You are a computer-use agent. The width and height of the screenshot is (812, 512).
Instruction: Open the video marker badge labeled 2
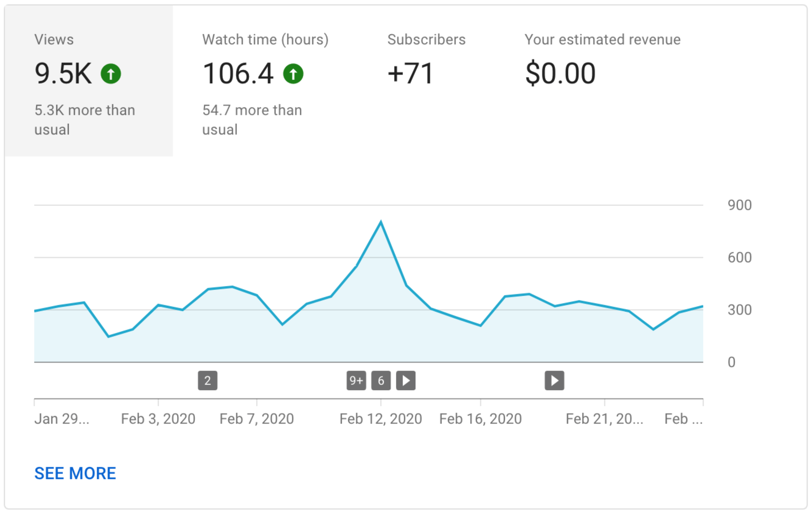(207, 381)
